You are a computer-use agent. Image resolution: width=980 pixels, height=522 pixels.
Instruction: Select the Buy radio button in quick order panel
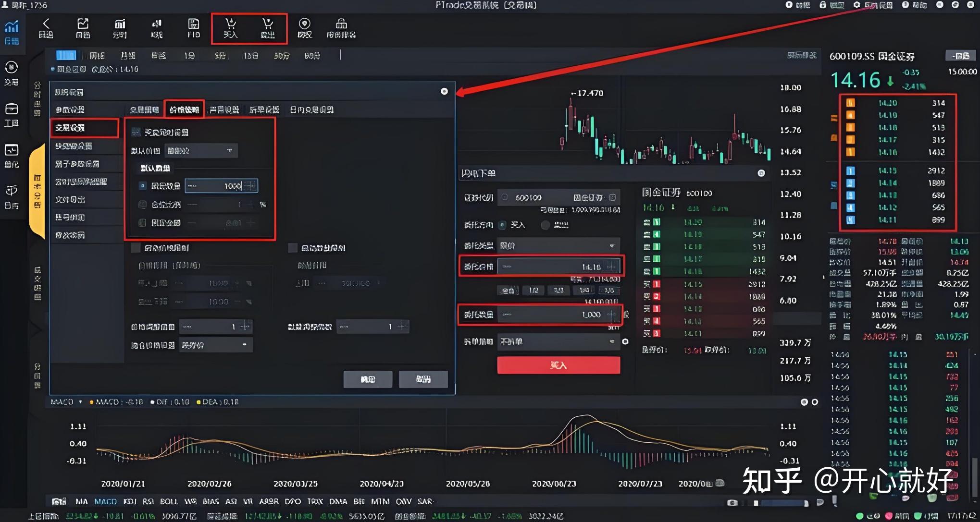click(x=502, y=225)
